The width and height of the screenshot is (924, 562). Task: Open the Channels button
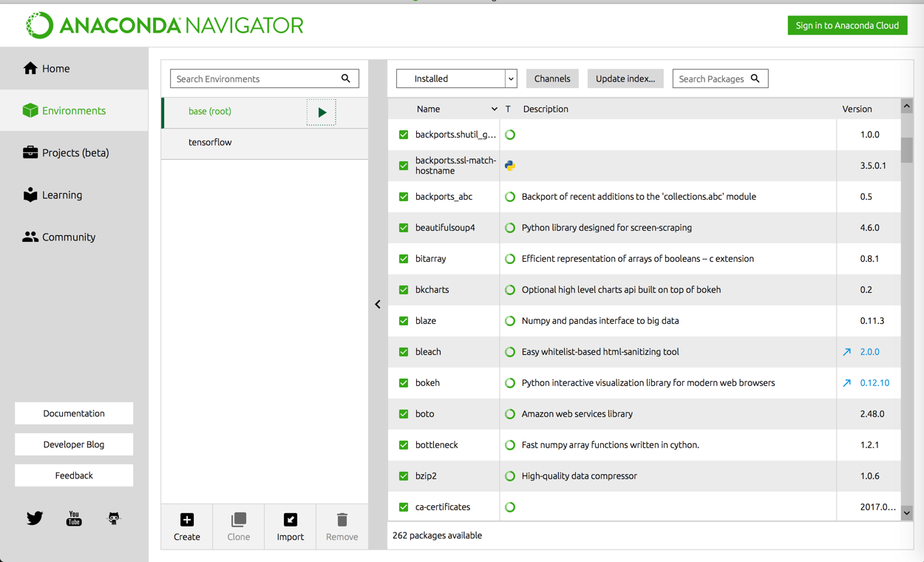[552, 78]
